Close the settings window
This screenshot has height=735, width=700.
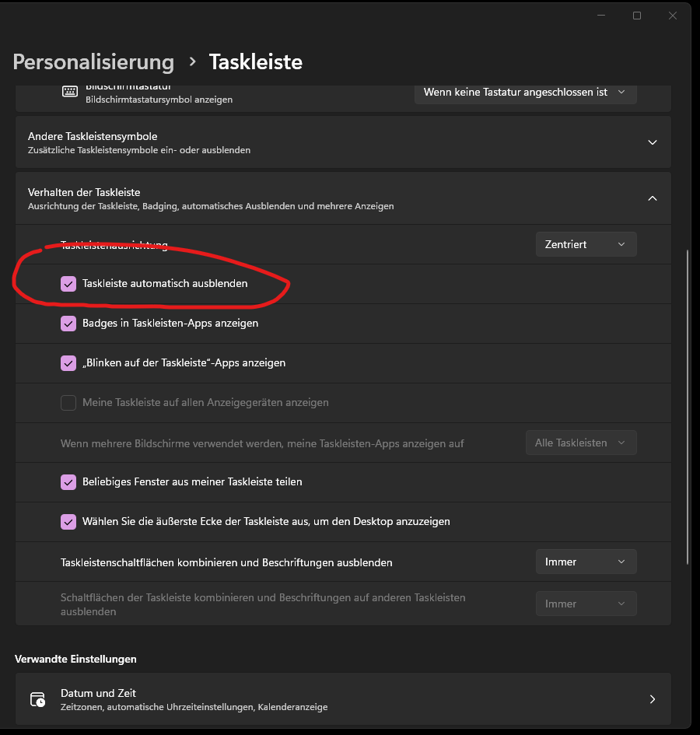click(672, 16)
